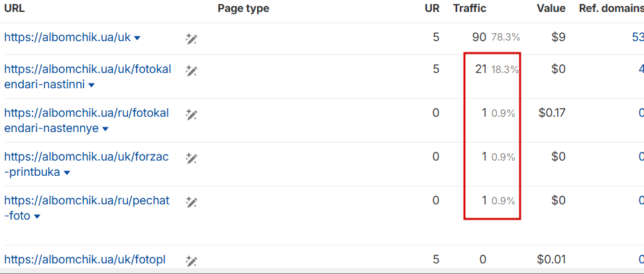Click magic wand icon beside the fotopl URL
The width and height of the screenshot is (644, 274).
pos(191,261)
